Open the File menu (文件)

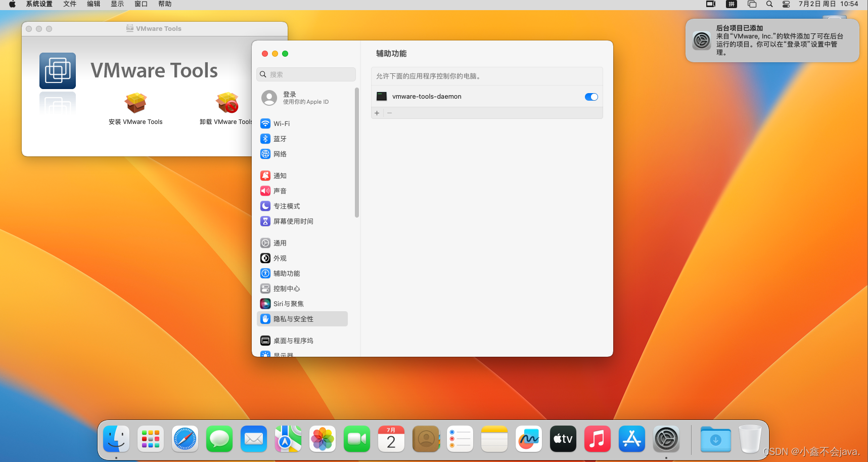(x=70, y=4)
